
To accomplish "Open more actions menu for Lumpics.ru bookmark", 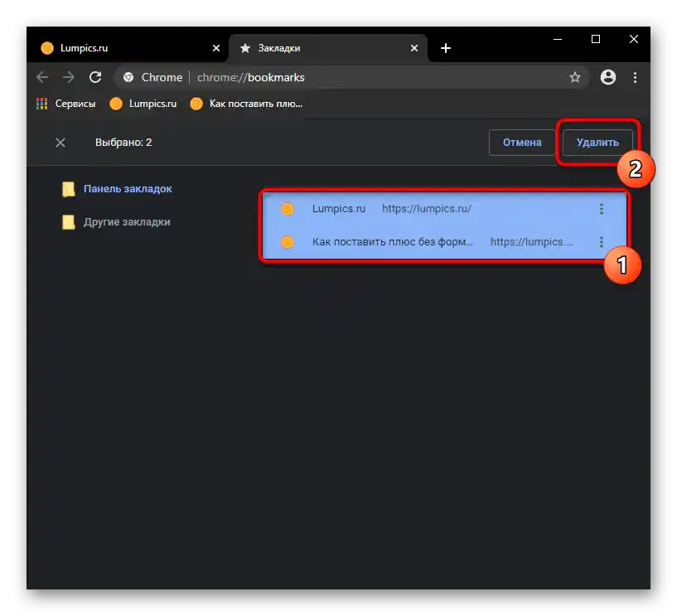I will click(x=601, y=209).
